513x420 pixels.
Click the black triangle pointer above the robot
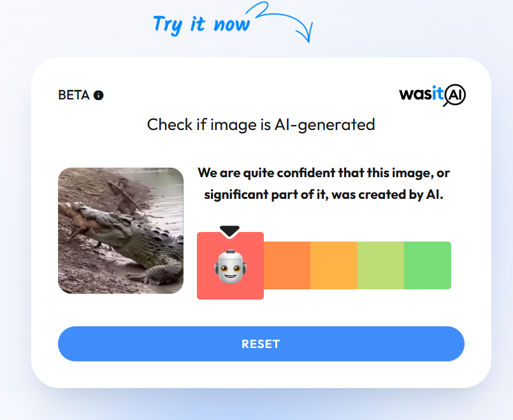[x=229, y=231]
